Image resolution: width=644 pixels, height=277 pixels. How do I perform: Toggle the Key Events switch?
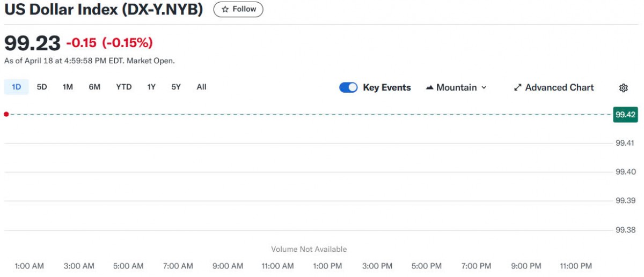coord(348,87)
